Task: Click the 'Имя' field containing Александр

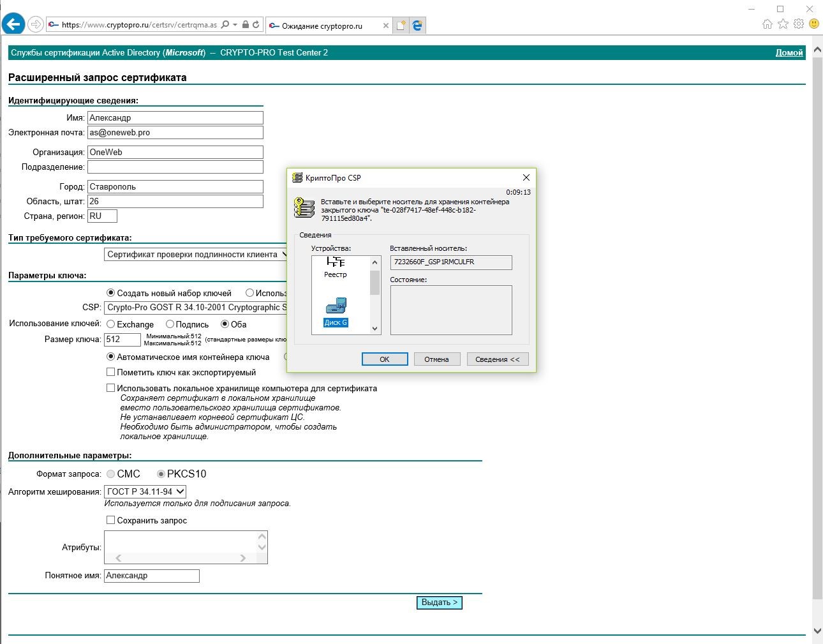Action: click(175, 117)
